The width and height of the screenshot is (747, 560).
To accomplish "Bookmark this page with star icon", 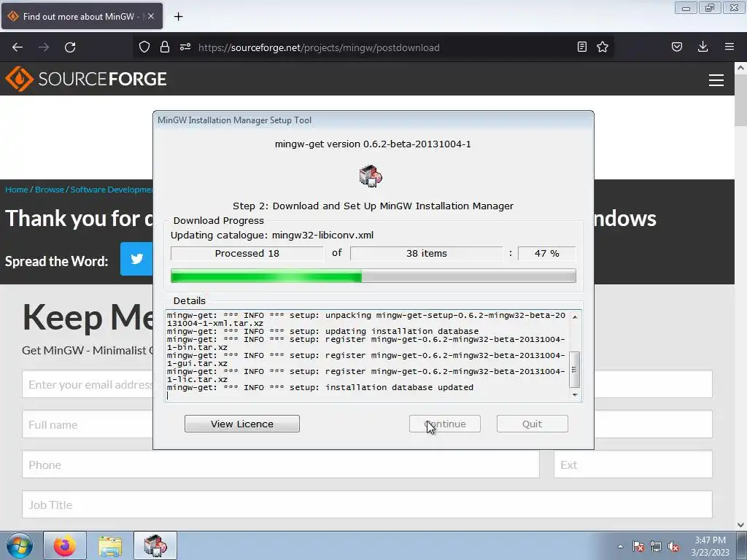I will coord(603,47).
